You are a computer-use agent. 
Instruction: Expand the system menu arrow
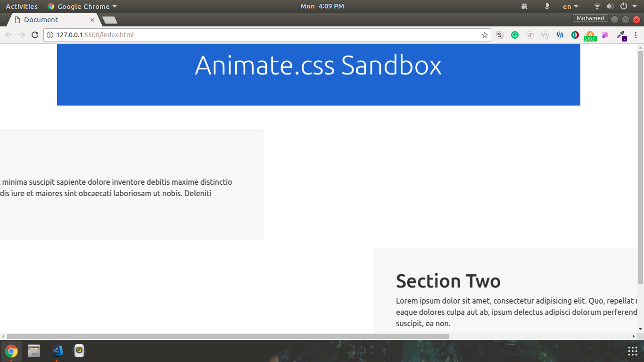click(x=635, y=7)
